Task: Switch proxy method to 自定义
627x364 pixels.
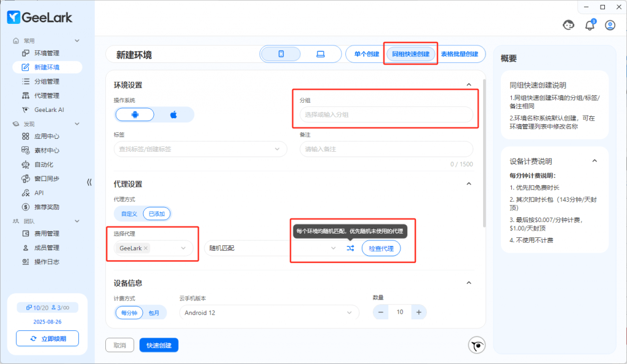Action: coord(129,214)
